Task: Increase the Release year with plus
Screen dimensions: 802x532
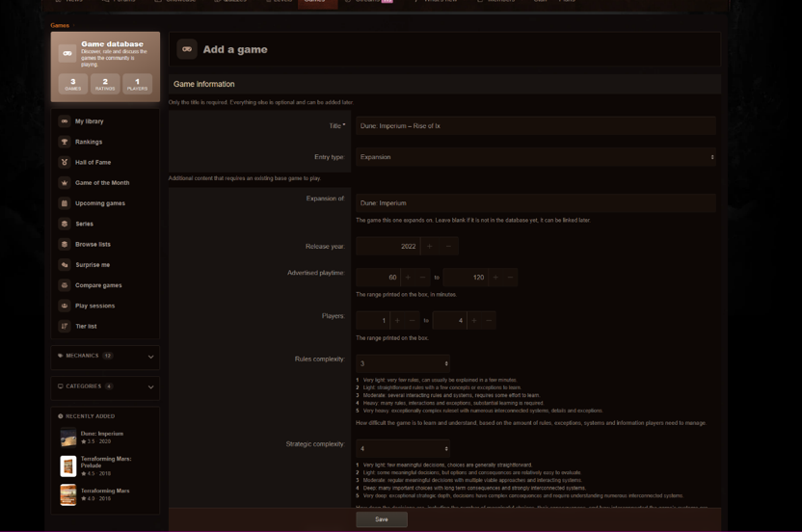Action: click(x=430, y=246)
